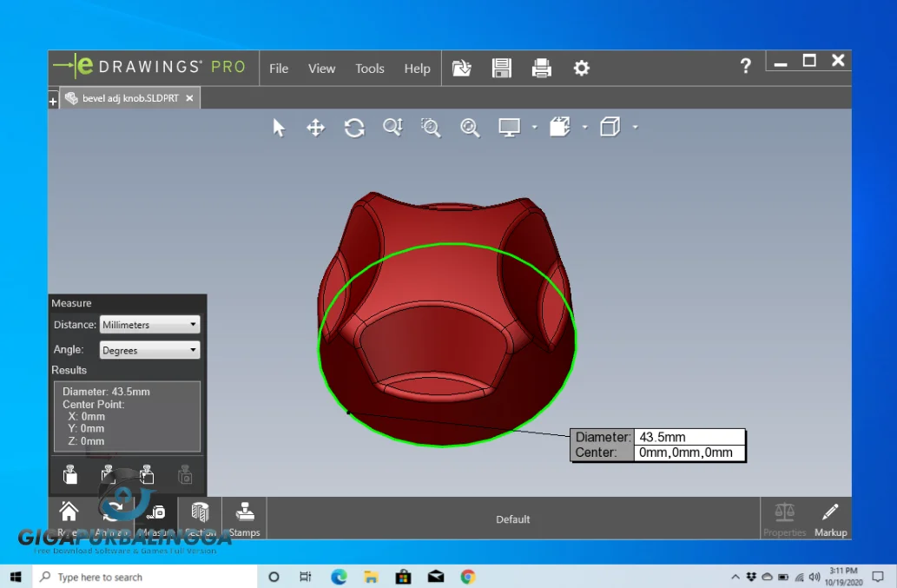
Task: Deselect the arrow selection tool
Action: pos(279,127)
